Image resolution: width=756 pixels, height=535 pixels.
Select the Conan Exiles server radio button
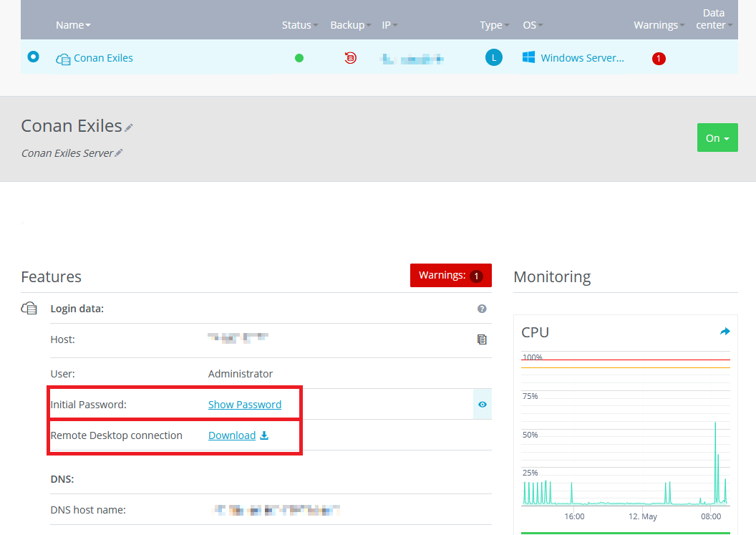point(33,57)
